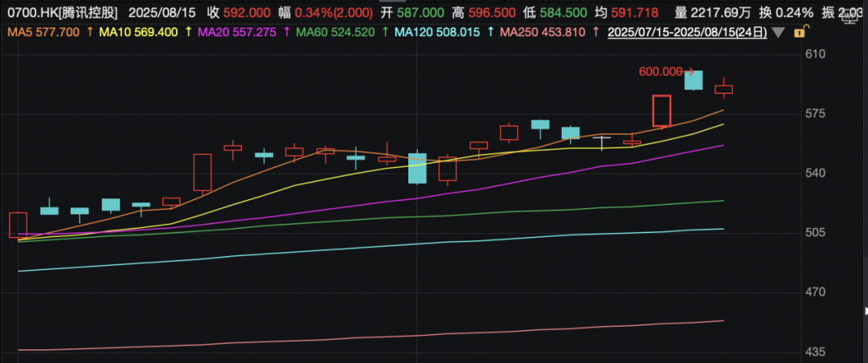Viewport: 868px width, 363px height.
Task: Select the cyan candle at the 600.000 marker
Action: click(x=694, y=80)
